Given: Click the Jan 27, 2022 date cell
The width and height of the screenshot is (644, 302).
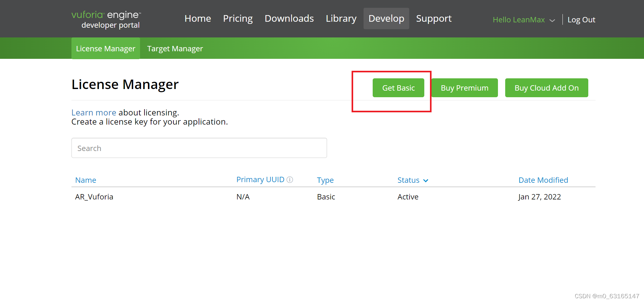Looking at the screenshot, I should [539, 197].
